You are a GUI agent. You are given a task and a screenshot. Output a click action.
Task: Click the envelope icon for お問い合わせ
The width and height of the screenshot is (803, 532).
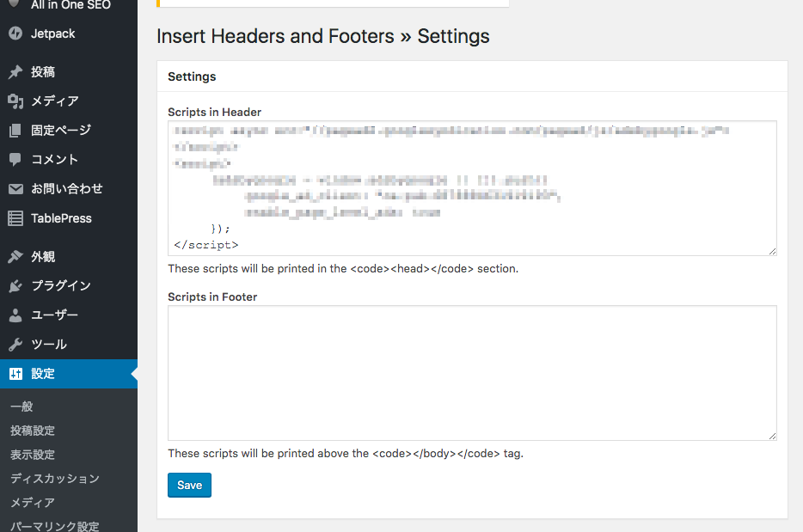point(15,189)
